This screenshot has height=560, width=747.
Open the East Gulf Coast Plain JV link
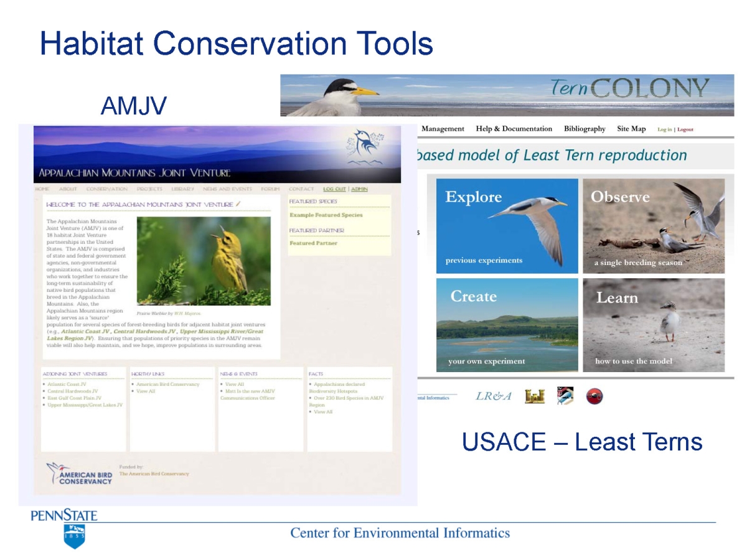(x=74, y=398)
